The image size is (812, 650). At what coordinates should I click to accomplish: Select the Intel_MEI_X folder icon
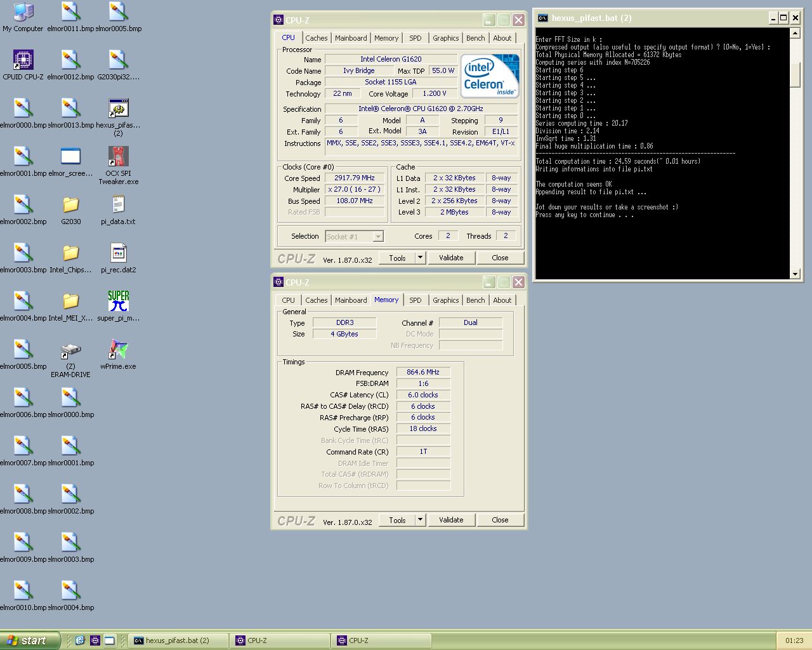point(70,305)
